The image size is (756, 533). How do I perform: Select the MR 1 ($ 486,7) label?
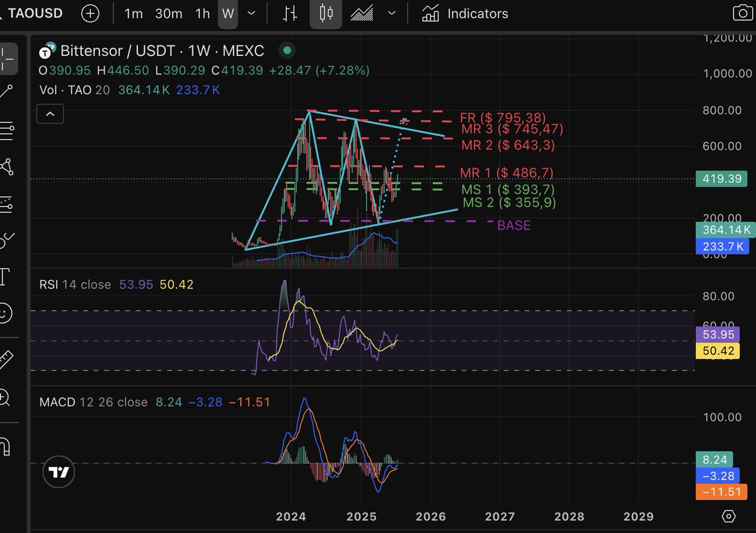(x=507, y=173)
